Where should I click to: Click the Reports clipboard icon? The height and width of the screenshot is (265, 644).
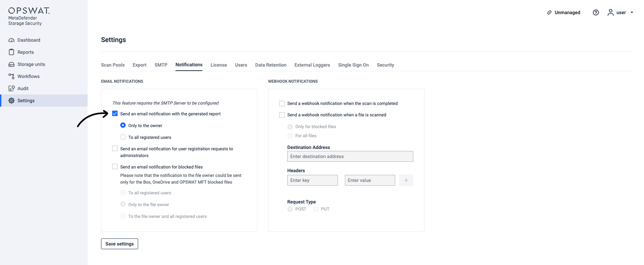[x=11, y=52]
